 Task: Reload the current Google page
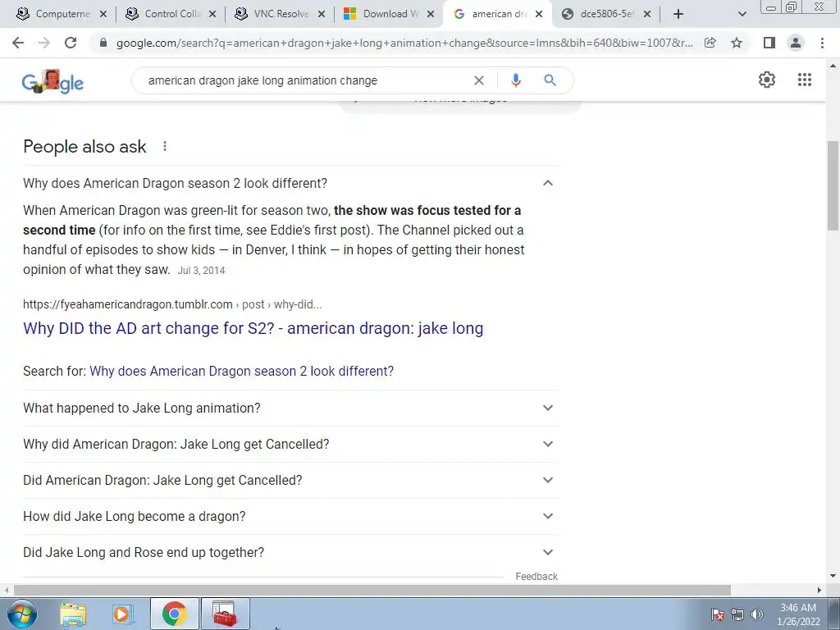point(71,43)
